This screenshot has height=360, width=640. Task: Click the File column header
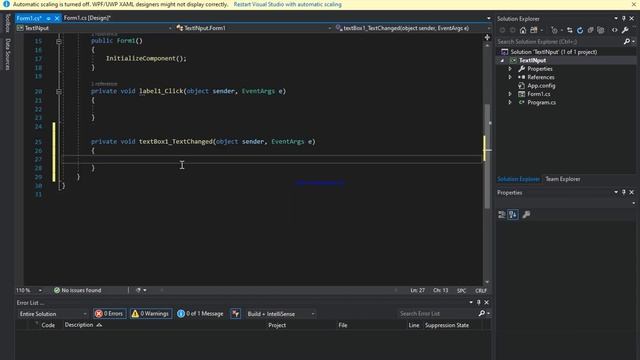tap(342, 325)
